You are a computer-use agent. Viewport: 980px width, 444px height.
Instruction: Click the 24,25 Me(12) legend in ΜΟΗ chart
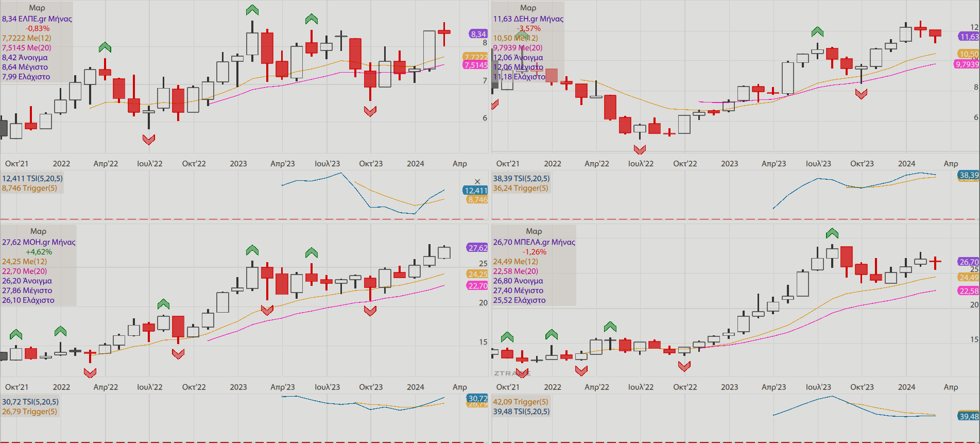coord(24,262)
